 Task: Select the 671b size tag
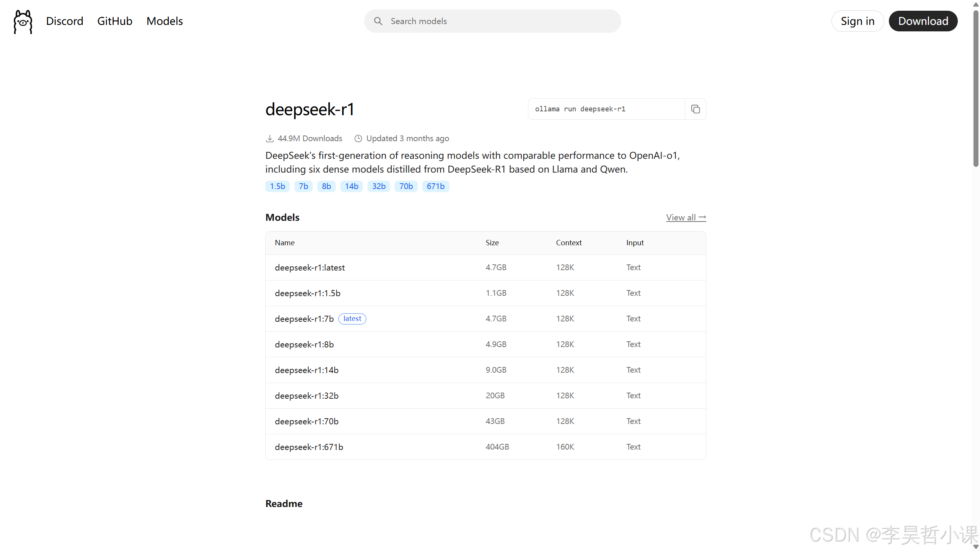click(x=435, y=186)
